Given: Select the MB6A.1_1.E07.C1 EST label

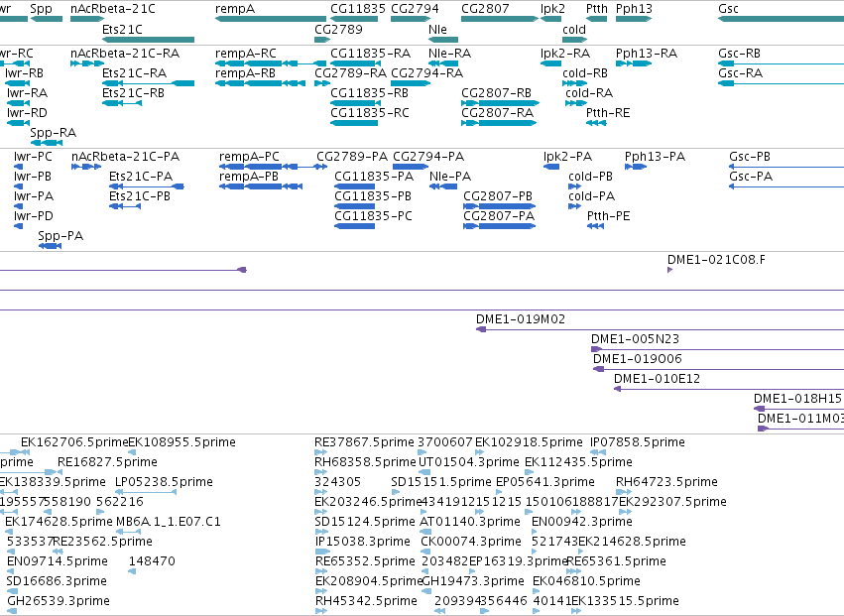Looking at the screenshot, I should click(x=168, y=522).
